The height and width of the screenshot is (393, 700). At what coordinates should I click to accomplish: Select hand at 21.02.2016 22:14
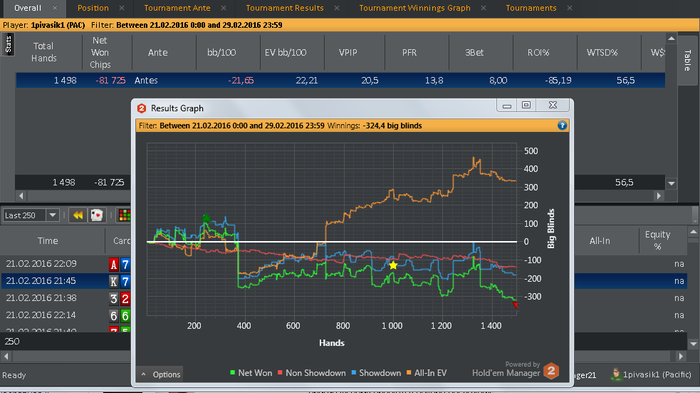(x=41, y=315)
